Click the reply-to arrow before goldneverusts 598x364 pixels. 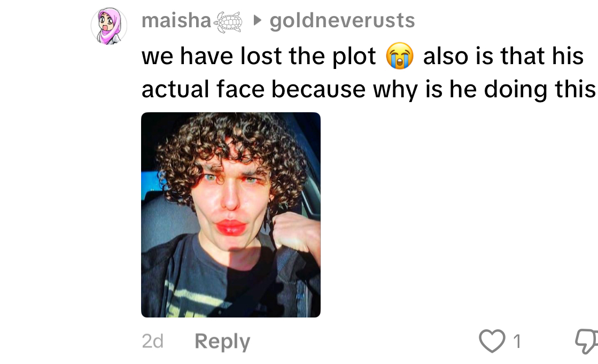coord(258,21)
